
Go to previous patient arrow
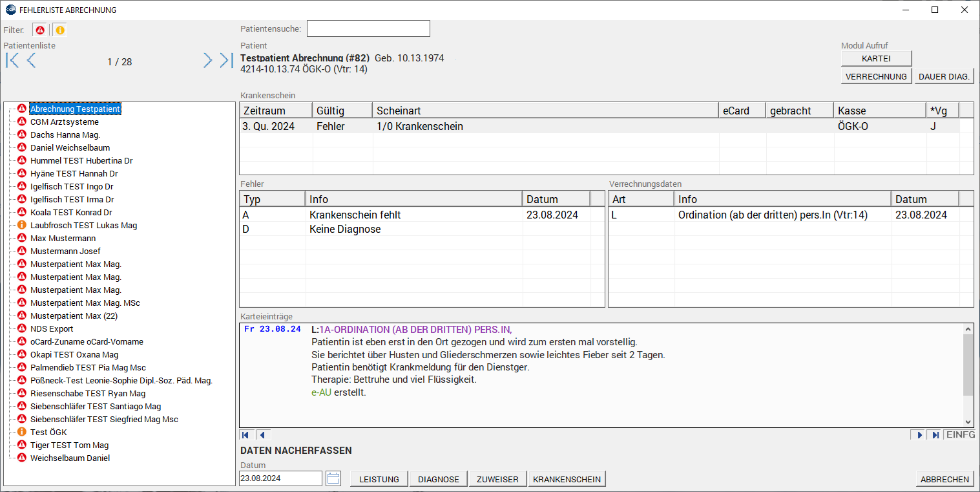click(31, 61)
